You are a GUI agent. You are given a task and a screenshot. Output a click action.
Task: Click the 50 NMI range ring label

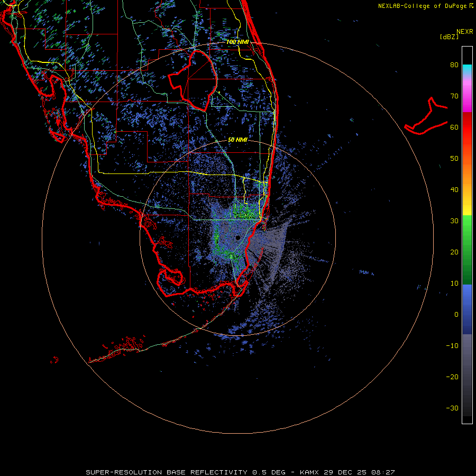237,140
